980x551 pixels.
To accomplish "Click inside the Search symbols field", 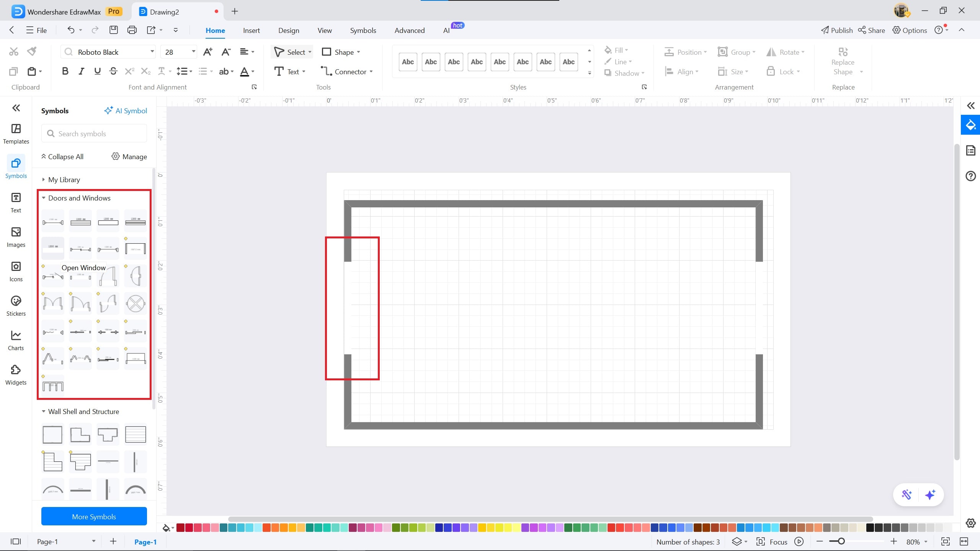I will [x=94, y=134].
